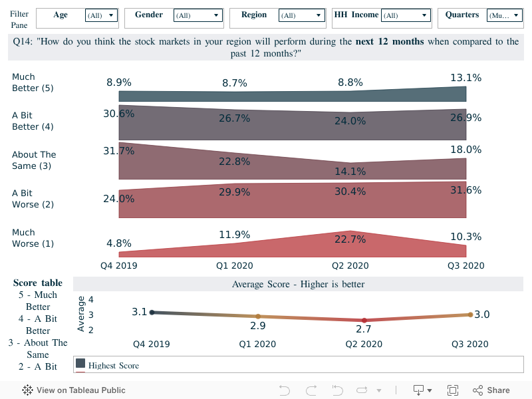The height and width of the screenshot is (399, 532).
Task: Click the 3.1 average score value
Action: [139, 312]
